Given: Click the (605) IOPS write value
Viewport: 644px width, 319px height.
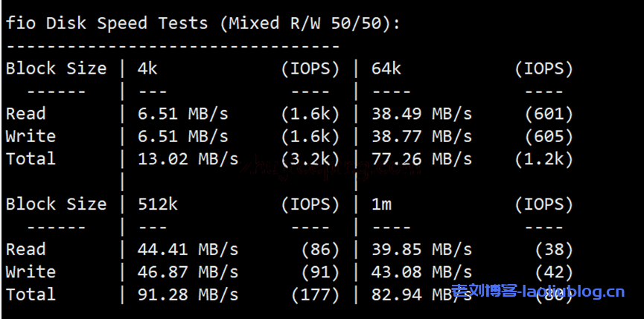Looking at the screenshot, I should [549, 136].
